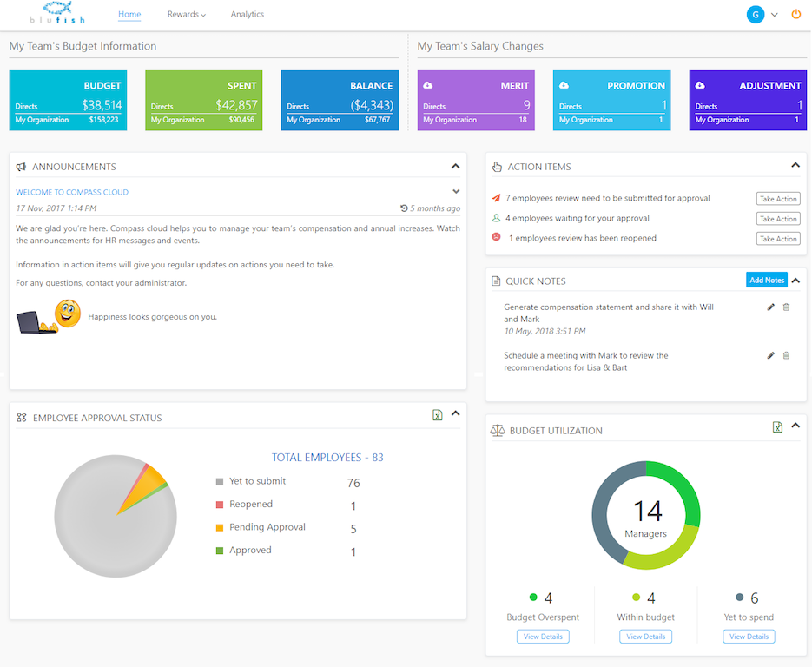The height and width of the screenshot is (667, 812).
Task: Click the cloud icon on Merit card
Action: pos(428,85)
